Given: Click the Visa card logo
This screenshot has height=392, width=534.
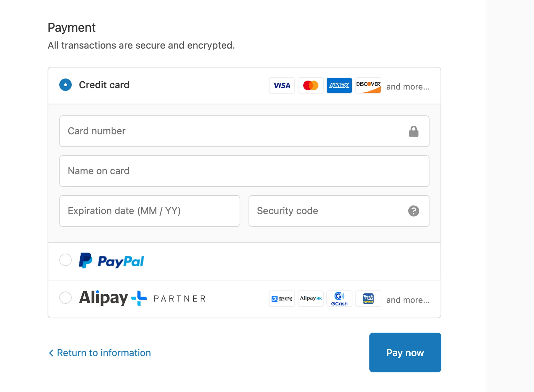Looking at the screenshot, I should 282,85.
